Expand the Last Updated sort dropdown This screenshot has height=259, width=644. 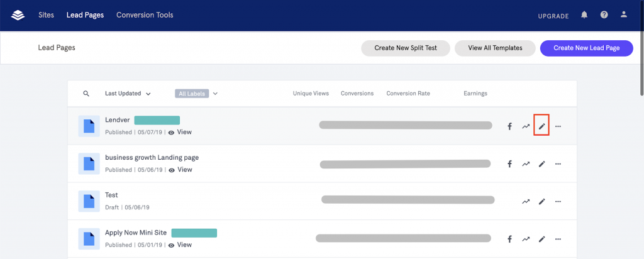point(128,94)
